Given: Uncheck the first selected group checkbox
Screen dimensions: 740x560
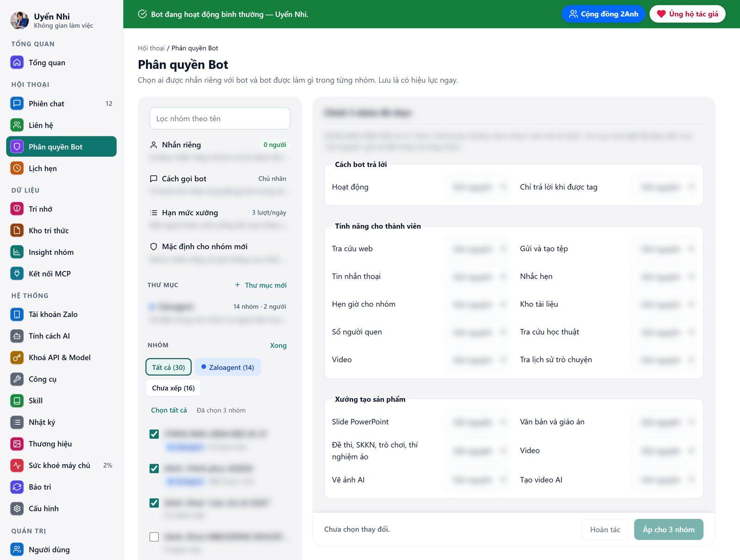Looking at the screenshot, I should pyautogui.click(x=154, y=434).
